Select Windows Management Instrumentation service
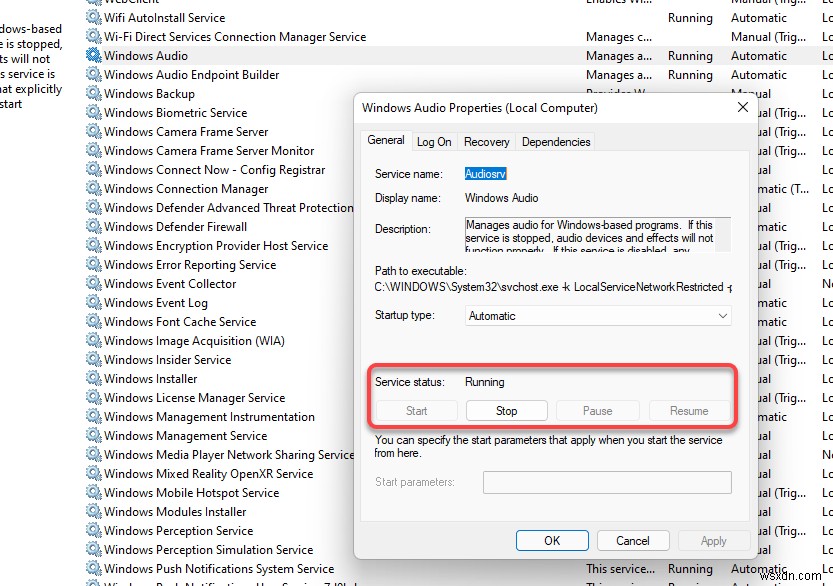833x586 pixels. pos(209,417)
